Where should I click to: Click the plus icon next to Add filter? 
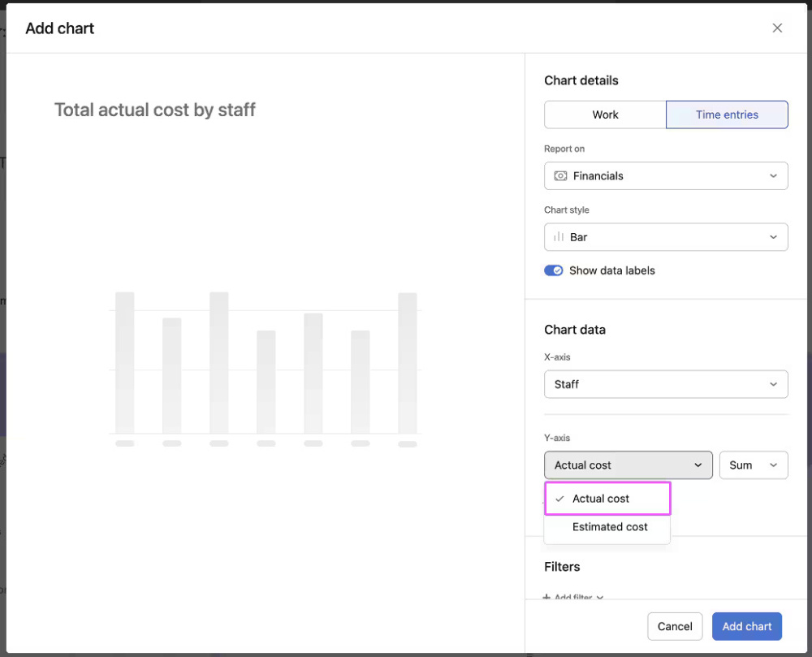pyautogui.click(x=546, y=598)
